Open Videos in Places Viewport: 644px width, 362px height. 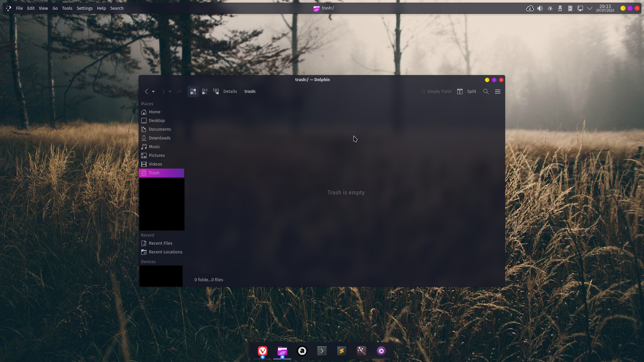161,164
